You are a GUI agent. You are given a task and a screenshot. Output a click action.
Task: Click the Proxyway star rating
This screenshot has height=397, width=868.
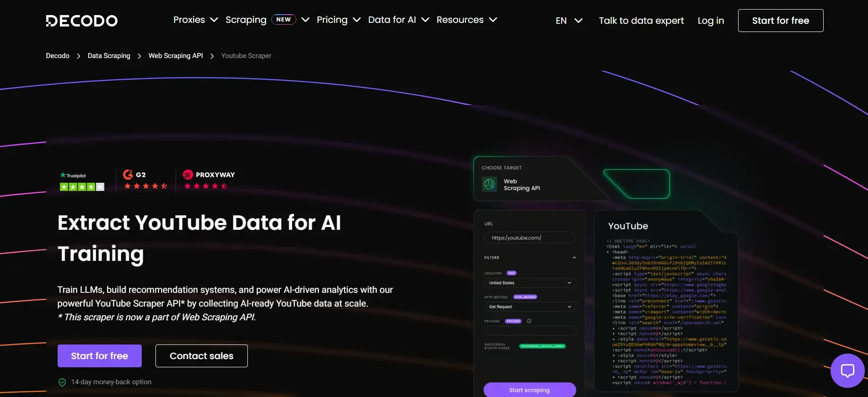click(206, 186)
